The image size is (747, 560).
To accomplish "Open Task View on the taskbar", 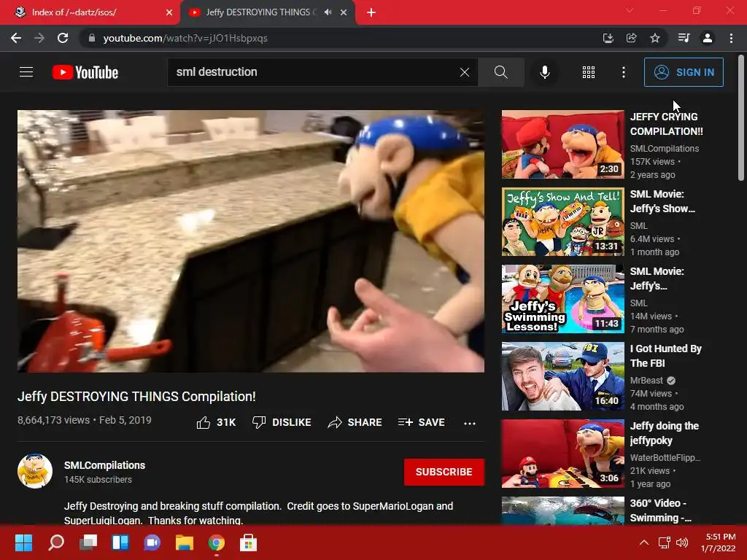I will [88, 542].
